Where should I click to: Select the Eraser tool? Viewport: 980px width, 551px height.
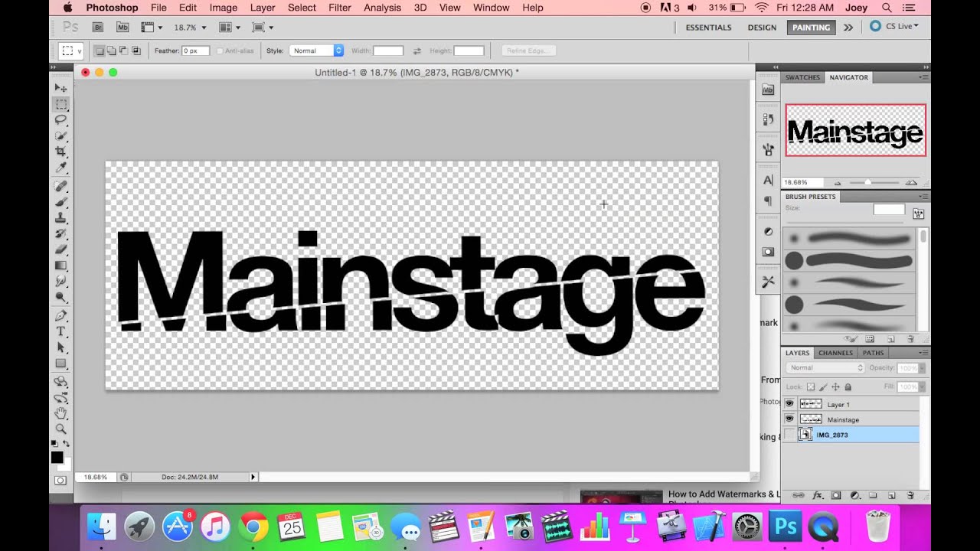pos(61,249)
